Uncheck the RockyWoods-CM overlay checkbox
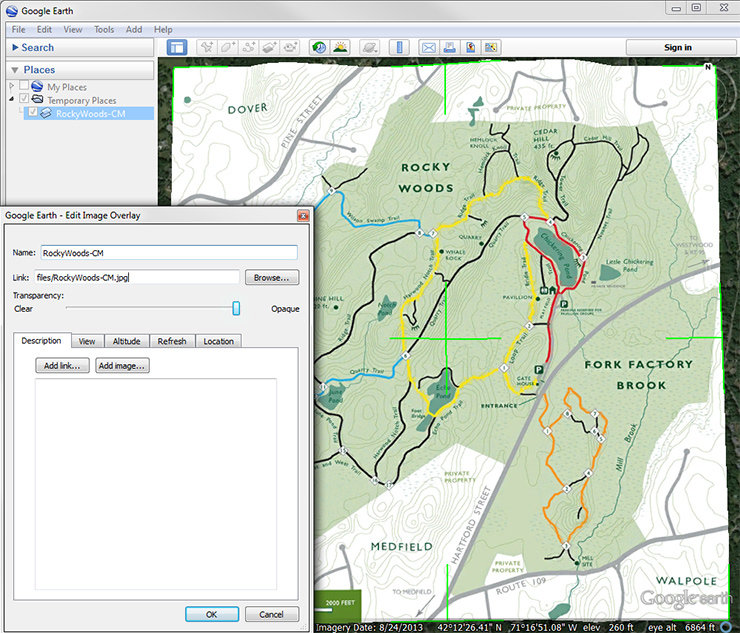 (33, 113)
